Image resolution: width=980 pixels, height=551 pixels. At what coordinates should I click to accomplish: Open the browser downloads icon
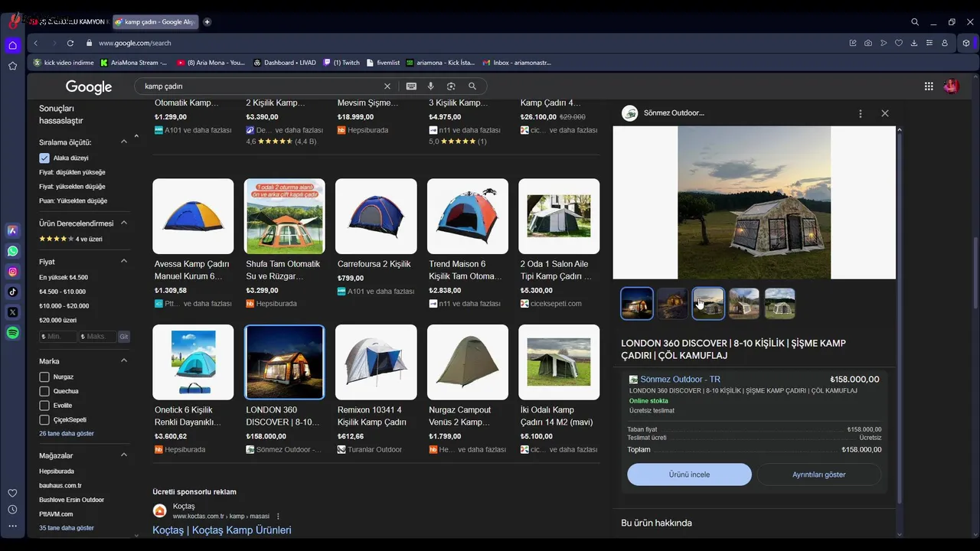[x=914, y=43]
